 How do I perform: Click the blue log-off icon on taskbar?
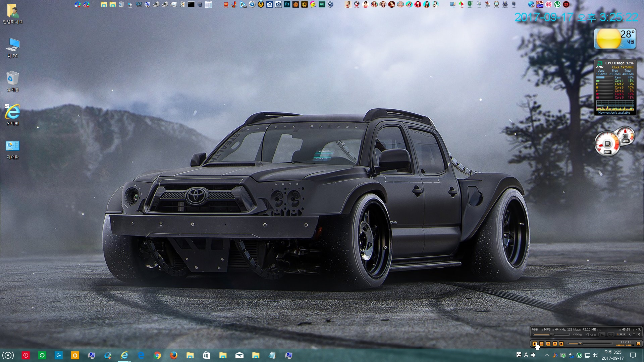click(59, 355)
